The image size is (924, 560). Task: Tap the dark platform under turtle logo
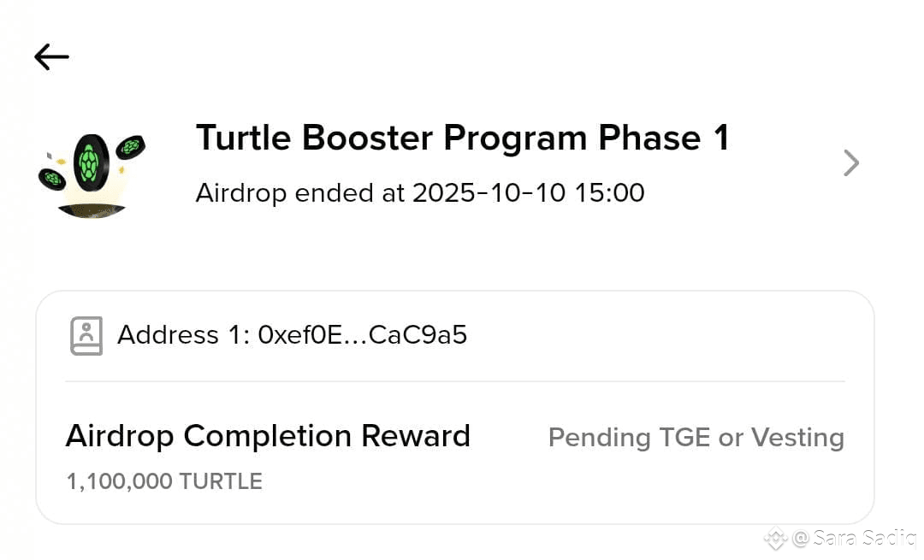[x=92, y=211]
